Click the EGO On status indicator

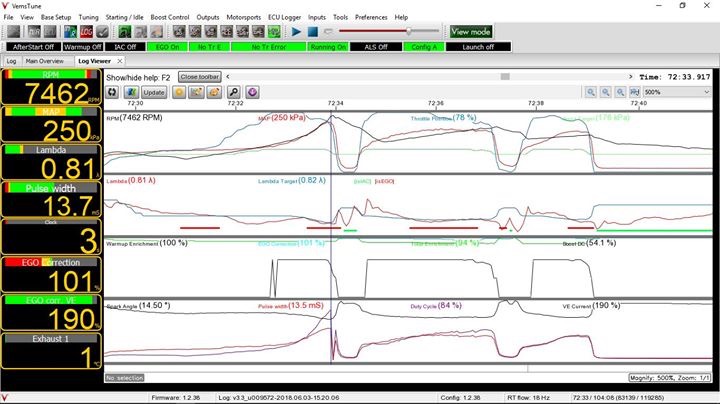(167, 47)
